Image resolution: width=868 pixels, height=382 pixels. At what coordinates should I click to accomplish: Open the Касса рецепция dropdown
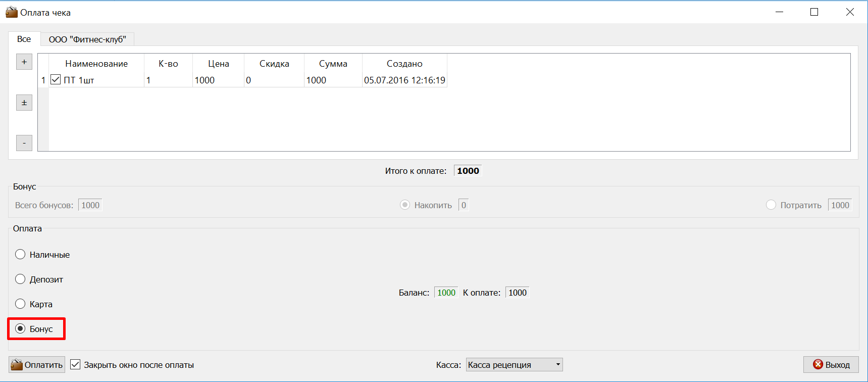(x=514, y=365)
